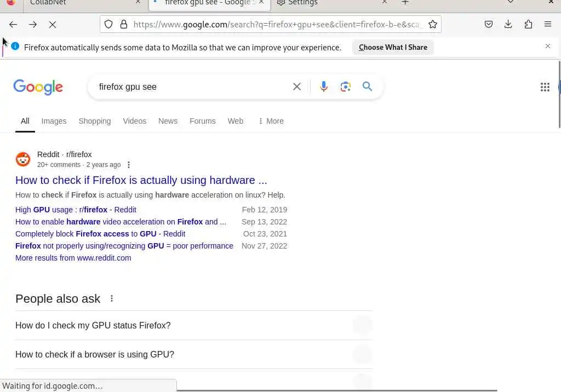The width and height of the screenshot is (561, 392).
Task: Click the Feb 12, 2019 date text
Action: pyautogui.click(x=265, y=210)
